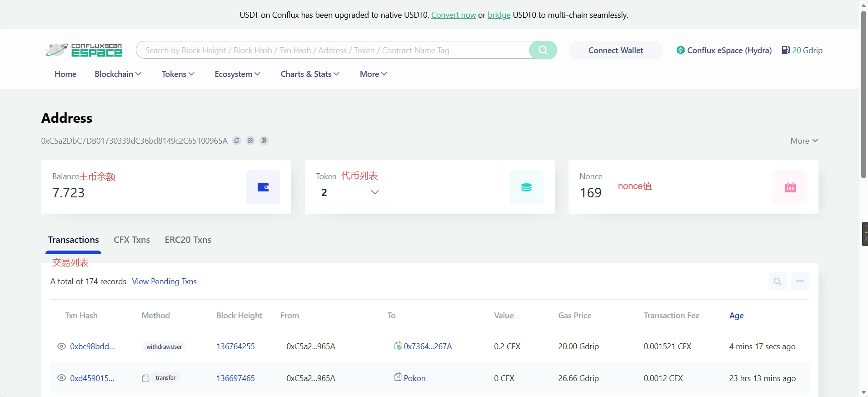868x397 pixels.
Task: Copy the wallet address to clipboard
Action: tap(237, 141)
